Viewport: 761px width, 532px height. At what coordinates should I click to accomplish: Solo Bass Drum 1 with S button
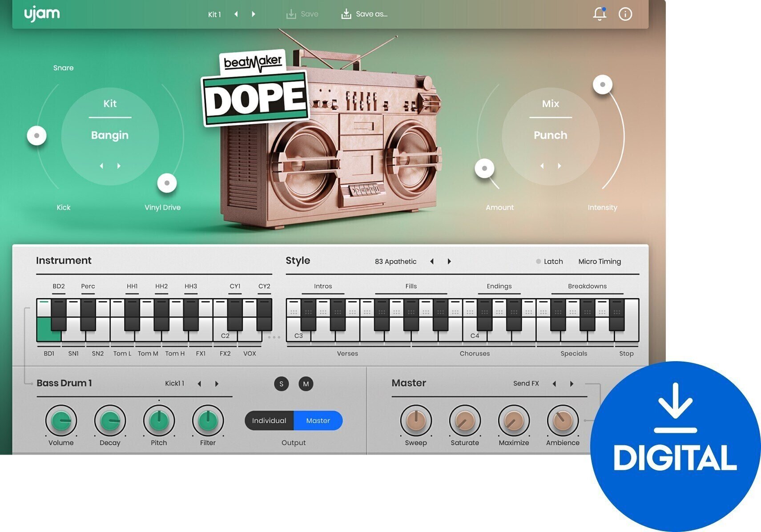(x=282, y=384)
